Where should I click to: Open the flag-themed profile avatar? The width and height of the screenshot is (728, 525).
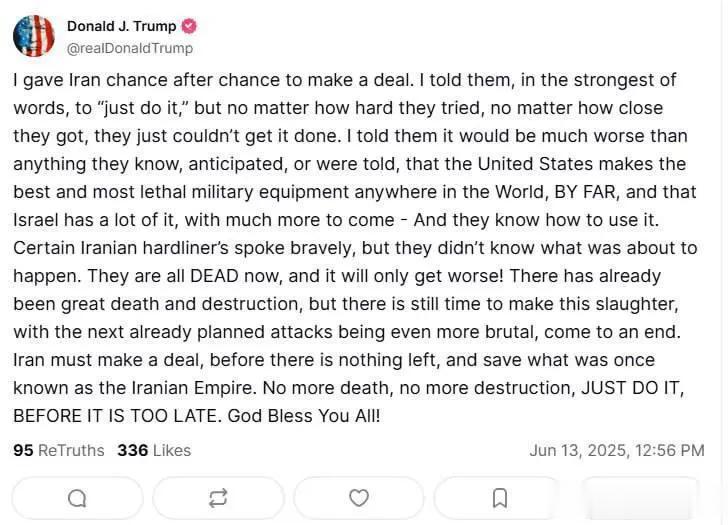(x=34, y=36)
